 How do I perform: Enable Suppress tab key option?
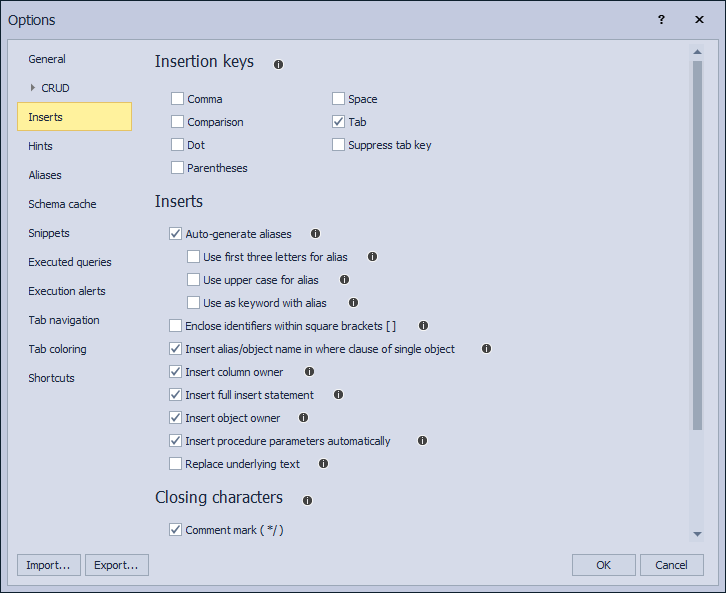[338, 144]
